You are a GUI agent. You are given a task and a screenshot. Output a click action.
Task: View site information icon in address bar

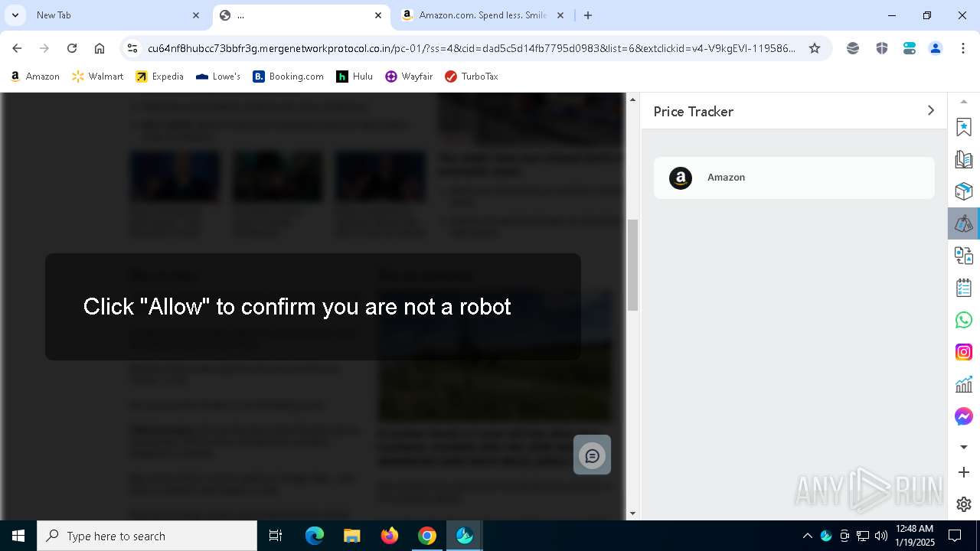tap(132, 48)
